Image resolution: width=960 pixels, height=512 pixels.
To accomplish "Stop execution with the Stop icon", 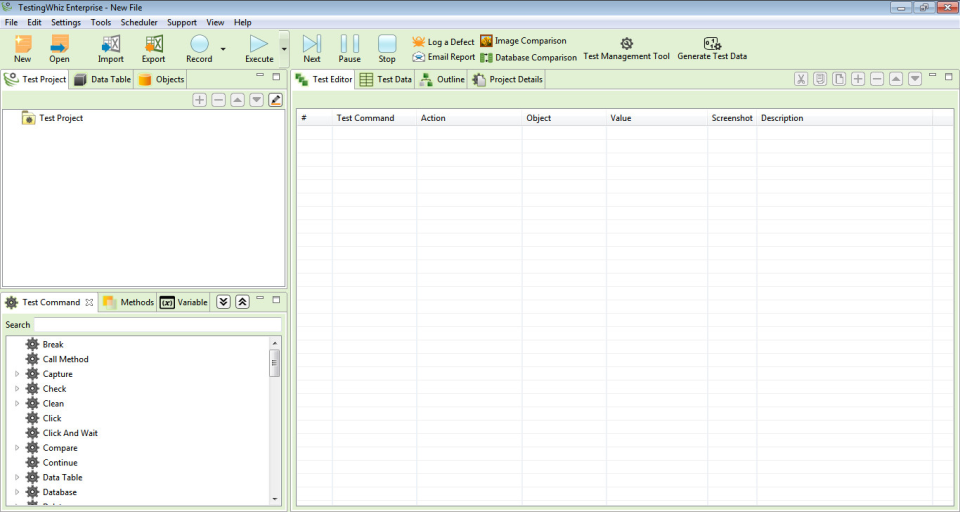I will coord(387,48).
